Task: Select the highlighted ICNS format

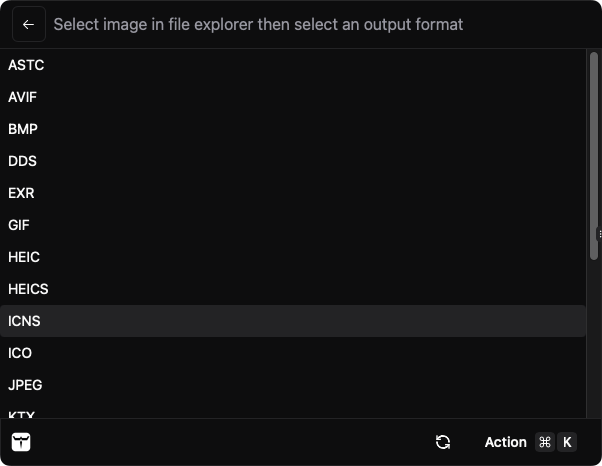Action: tap(24, 321)
